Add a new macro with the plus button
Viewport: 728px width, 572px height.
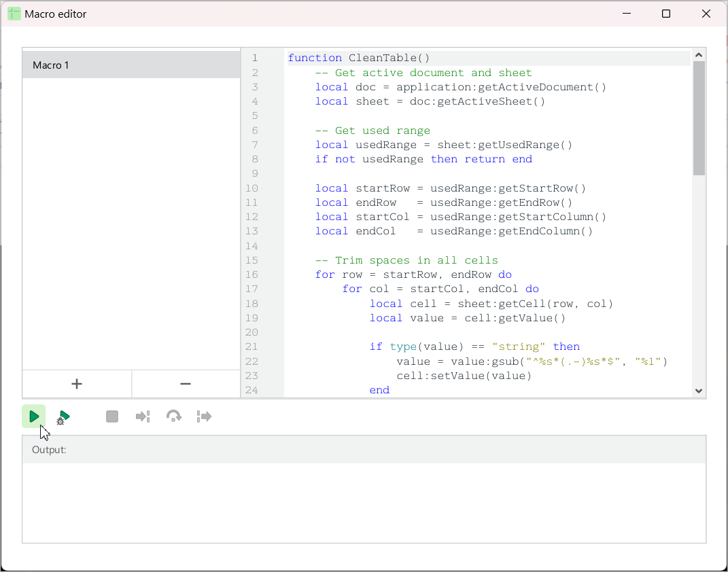[77, 384]
